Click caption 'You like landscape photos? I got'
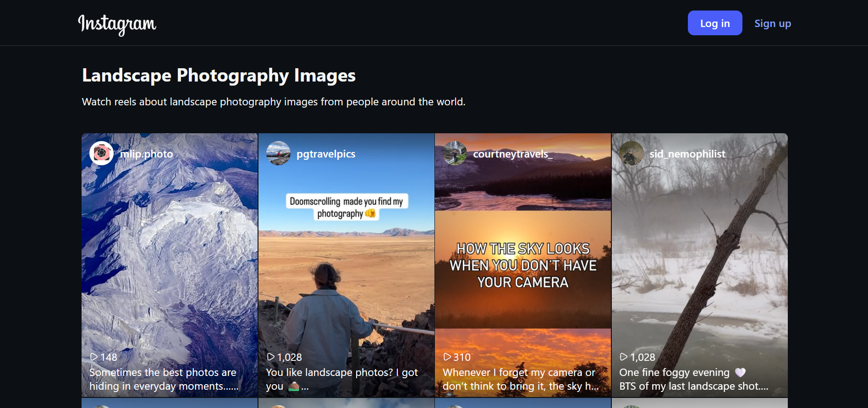This screenshot has height=408, width=868. (x=342, y=372)
